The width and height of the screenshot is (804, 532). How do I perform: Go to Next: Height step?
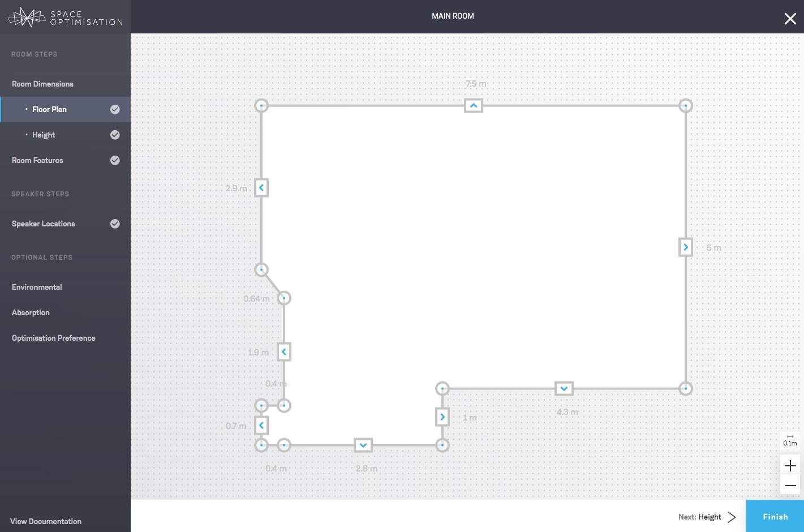pos(699,517)
